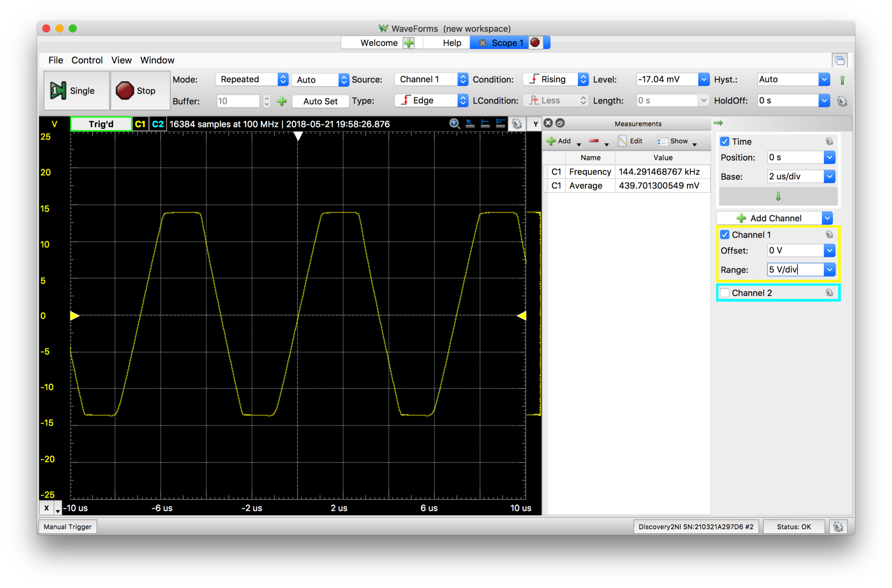Expand the Hyst dropdown arrow
Screen dimensions: 892x588
click(x=824, y=79)
